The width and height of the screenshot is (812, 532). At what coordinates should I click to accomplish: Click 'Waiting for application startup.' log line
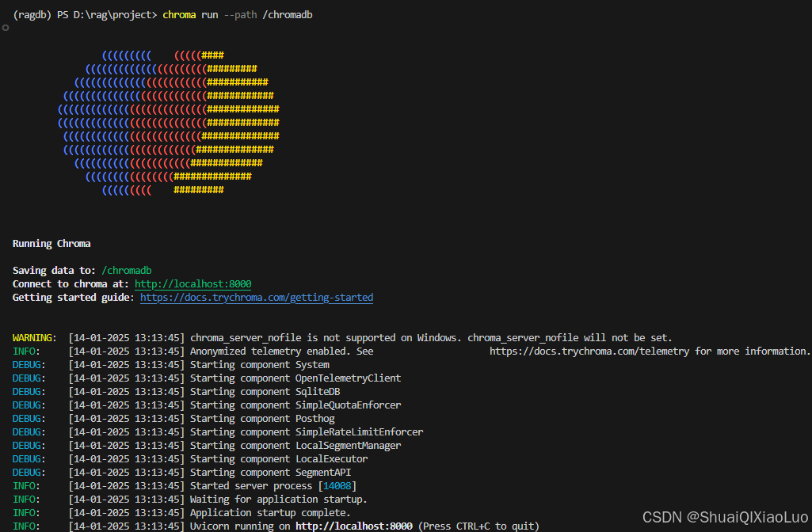279,499
